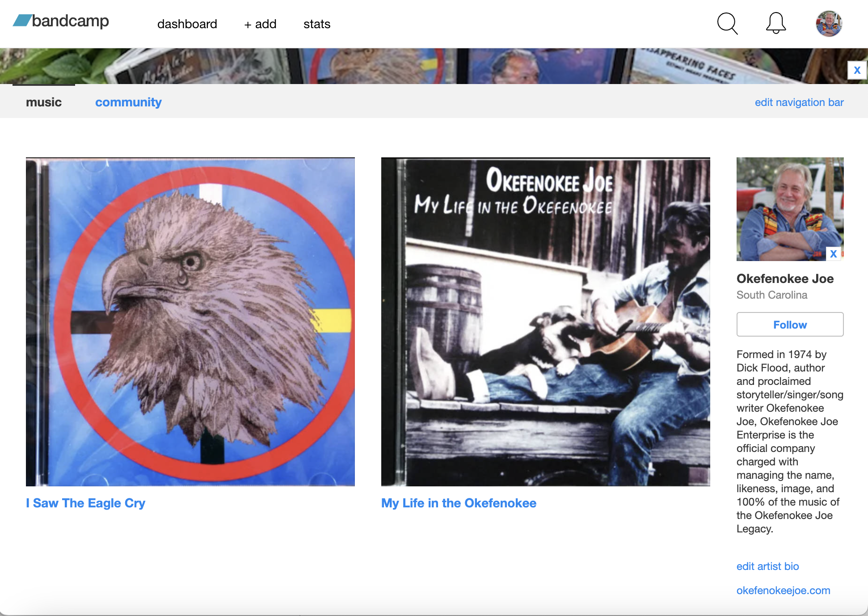Select the music tab

pos(44,102)
